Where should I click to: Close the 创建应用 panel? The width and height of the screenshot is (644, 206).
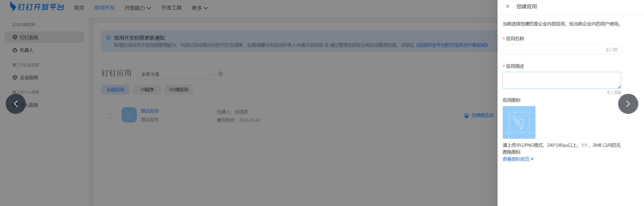pos(507,6)
